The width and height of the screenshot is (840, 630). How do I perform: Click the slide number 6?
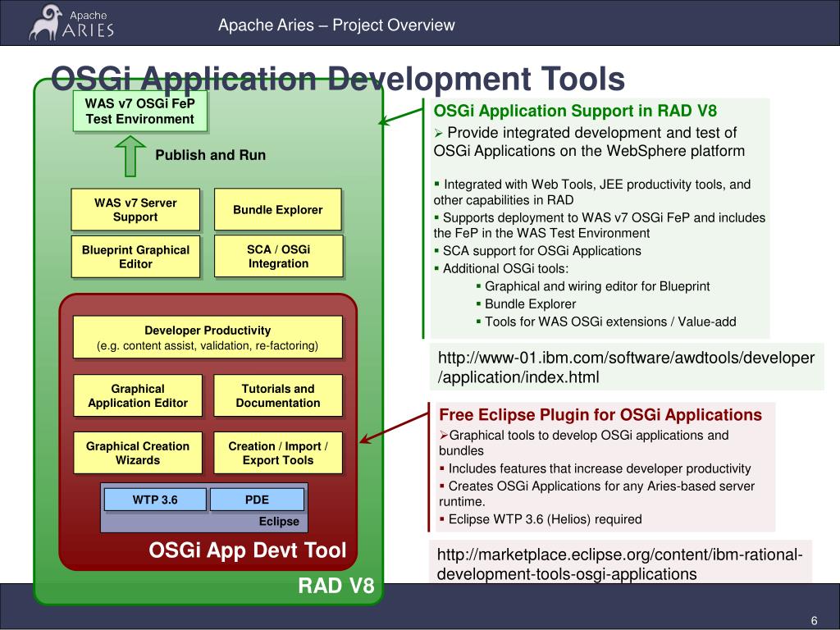click(x=815, y=620)
